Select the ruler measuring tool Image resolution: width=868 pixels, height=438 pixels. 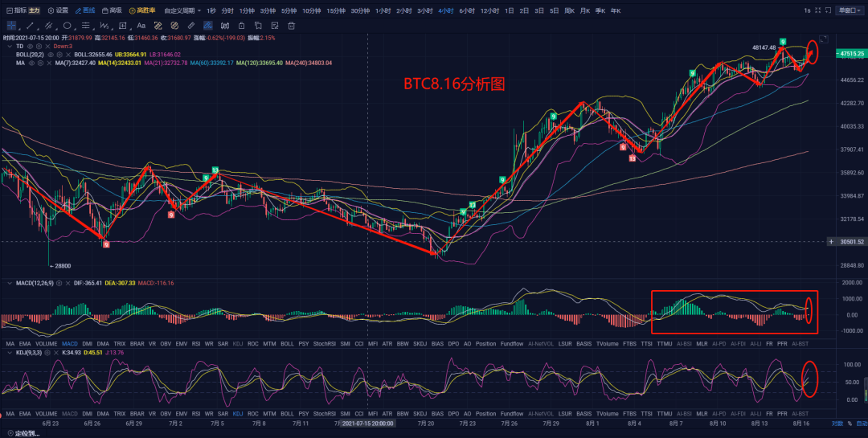pyautogui.click(x=191, y=26)
